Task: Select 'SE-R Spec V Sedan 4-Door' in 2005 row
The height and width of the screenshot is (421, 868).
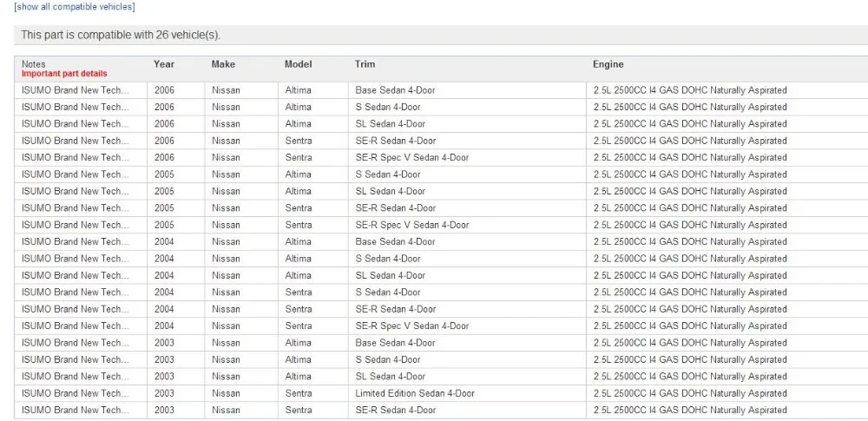Action: click(411, 225)
